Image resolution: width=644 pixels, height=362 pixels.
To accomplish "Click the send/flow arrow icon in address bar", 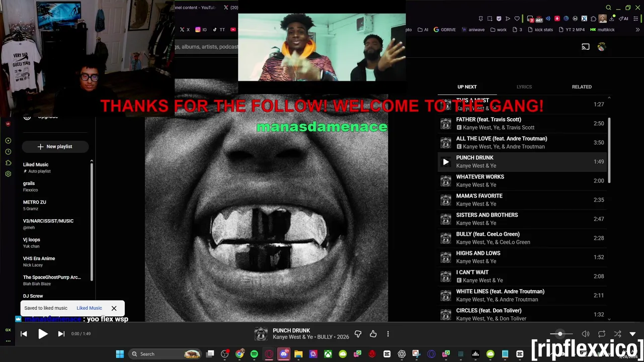I will [x=508, y=19].
